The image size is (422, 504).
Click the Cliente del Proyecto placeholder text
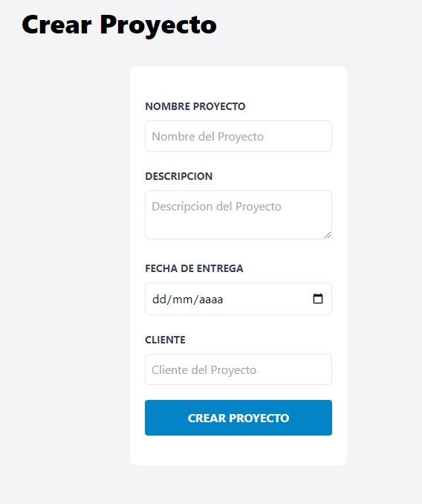click(204, 369)
